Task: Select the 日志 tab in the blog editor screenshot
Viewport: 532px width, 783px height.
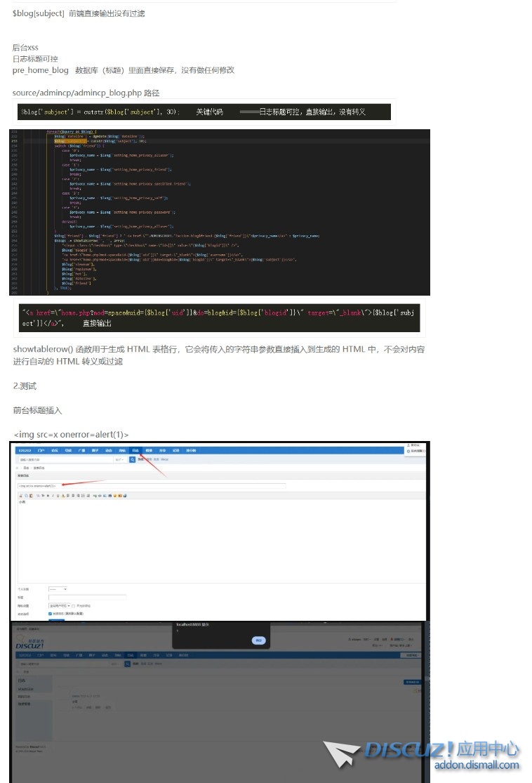Action: click(x=135, y=450)
